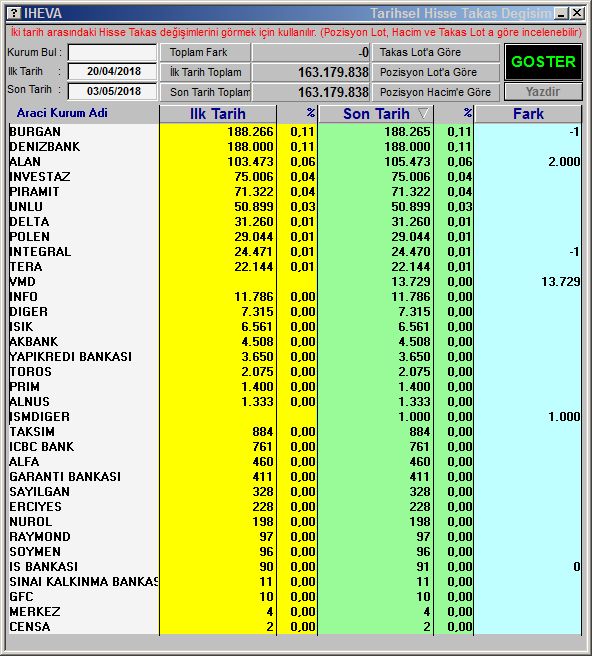592x656 pixels.
Task: Select the PIRAMIT row
Action: (x=295, y=192)
